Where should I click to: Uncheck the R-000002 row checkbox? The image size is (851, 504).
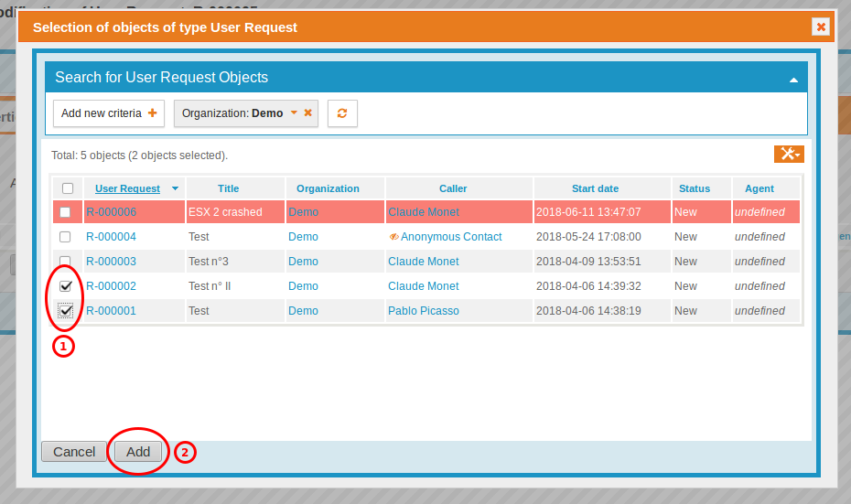pos(66,286)
